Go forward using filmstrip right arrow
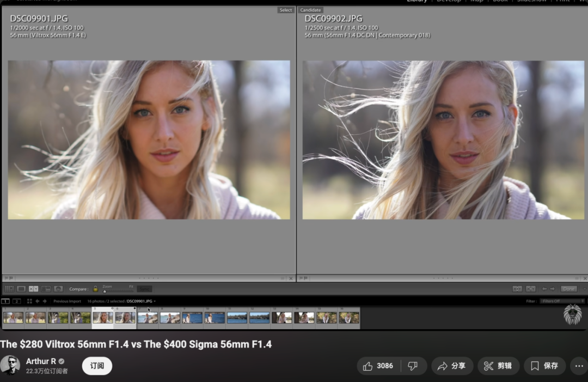The width and height of the screenshot is (588, 382). coord(45,301)
